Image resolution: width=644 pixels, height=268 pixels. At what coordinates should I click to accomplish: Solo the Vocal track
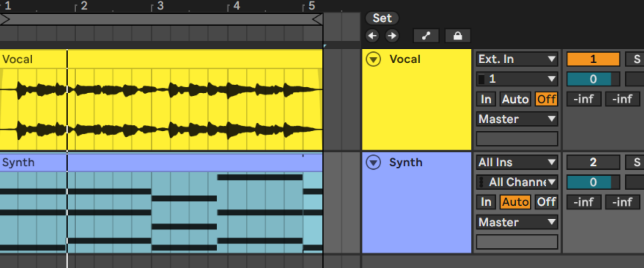636,59
